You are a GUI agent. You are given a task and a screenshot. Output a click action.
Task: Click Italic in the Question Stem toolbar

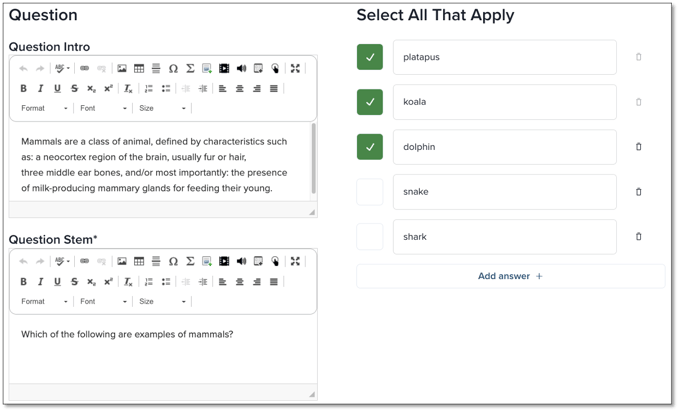[x=40, y=282]
